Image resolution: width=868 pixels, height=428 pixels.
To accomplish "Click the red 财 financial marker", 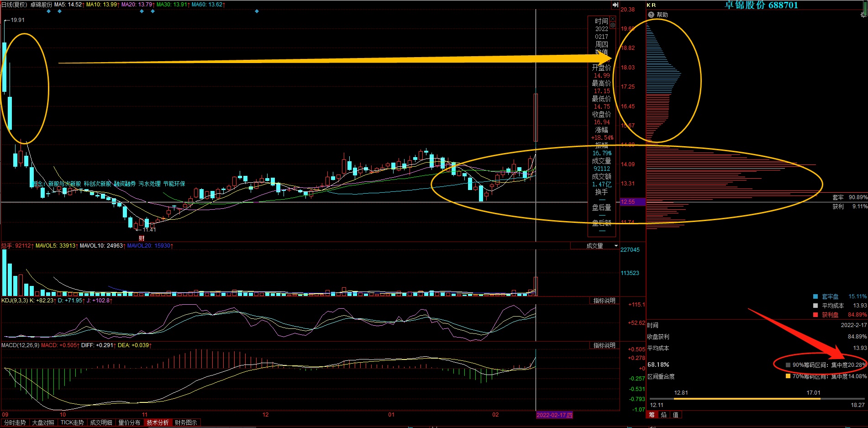I will point(142,238).
